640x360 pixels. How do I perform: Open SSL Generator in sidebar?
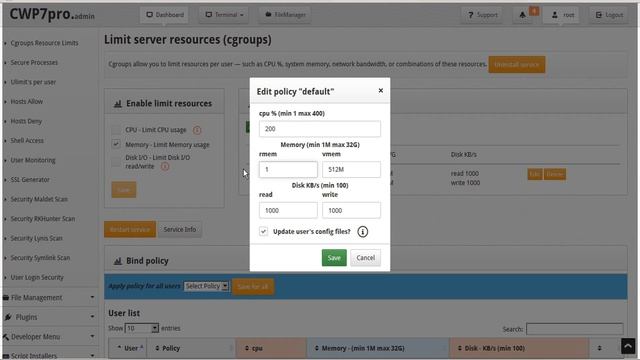30,180
